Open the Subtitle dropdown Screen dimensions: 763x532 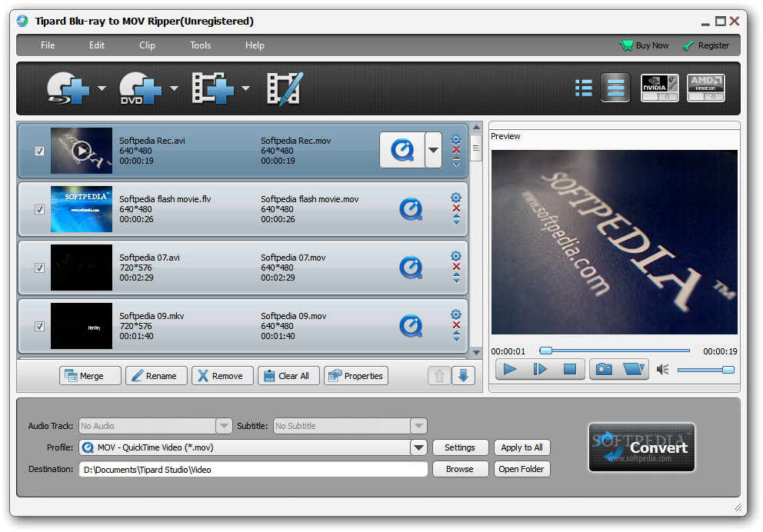418,426
